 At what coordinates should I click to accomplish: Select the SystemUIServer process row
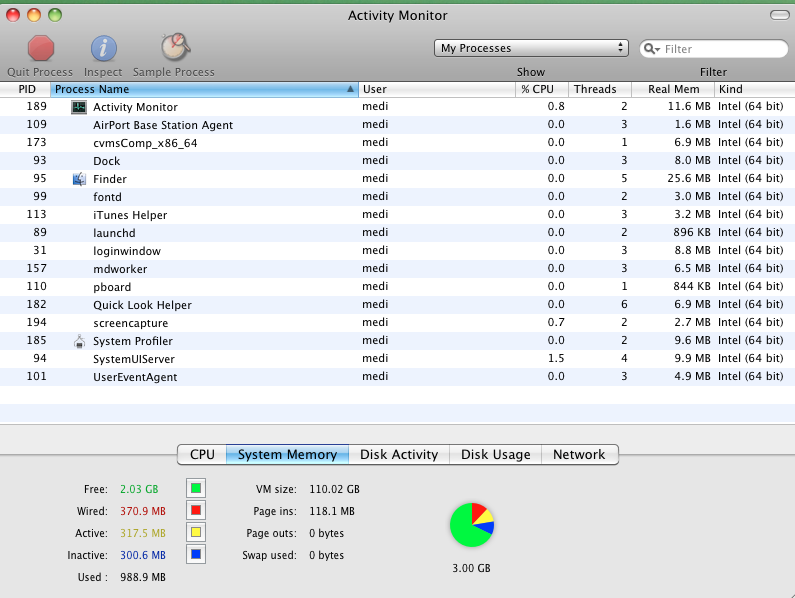click(x=300, y=359)
